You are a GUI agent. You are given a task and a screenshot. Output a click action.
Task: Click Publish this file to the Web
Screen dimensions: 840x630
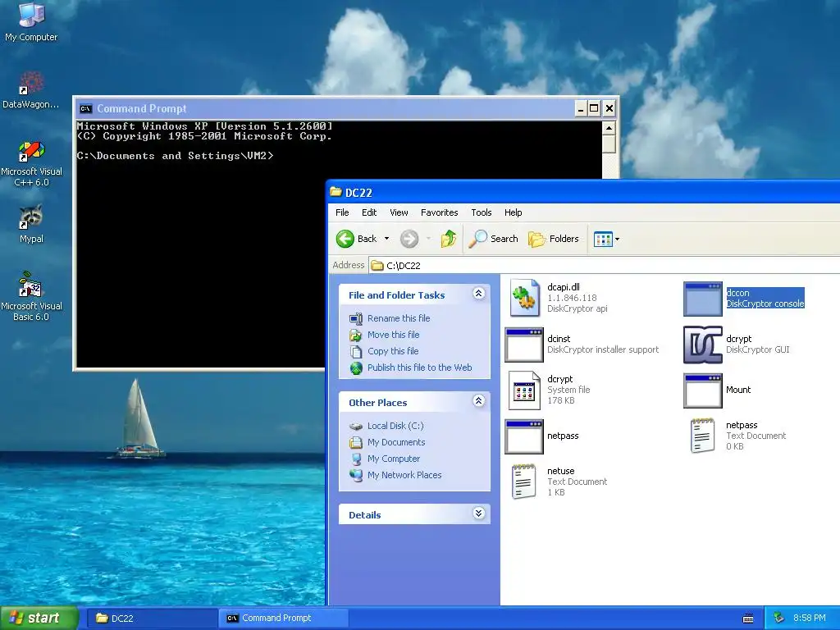point(419,367)
